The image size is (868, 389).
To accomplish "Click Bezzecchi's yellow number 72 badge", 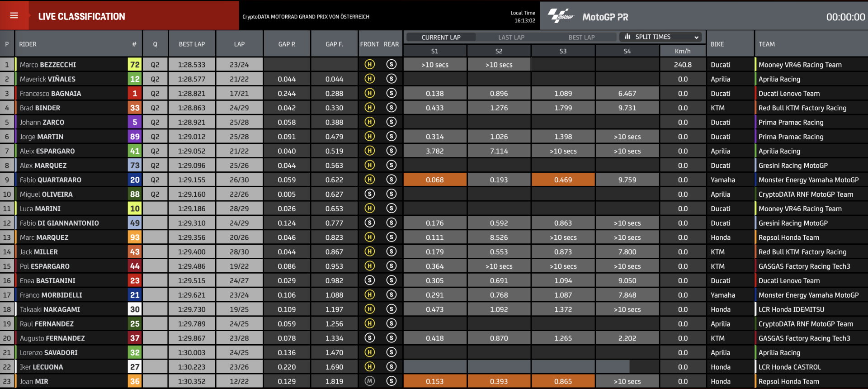I will [135, 65].
